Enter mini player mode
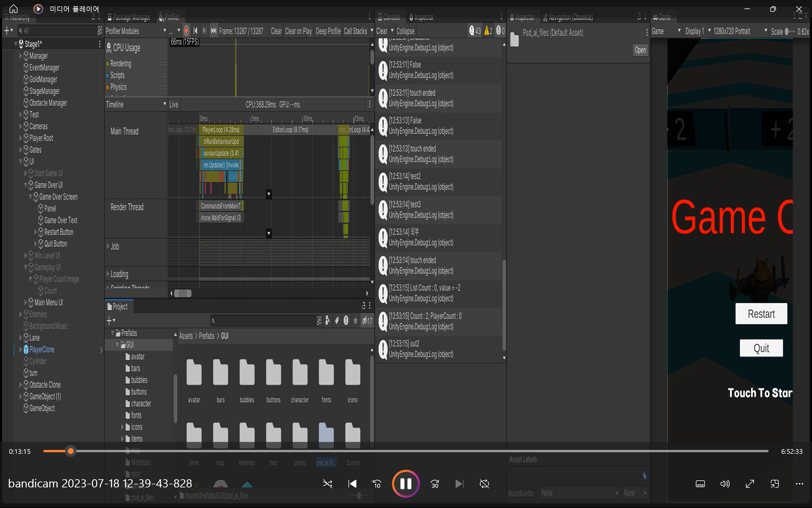812x508 pixels. (x=775, y=484)
